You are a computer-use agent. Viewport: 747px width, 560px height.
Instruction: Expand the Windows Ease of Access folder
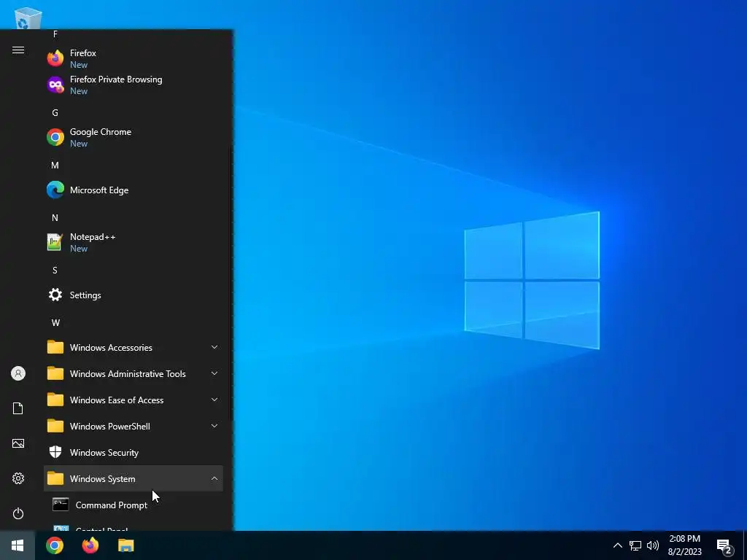[x=133, y=400]
